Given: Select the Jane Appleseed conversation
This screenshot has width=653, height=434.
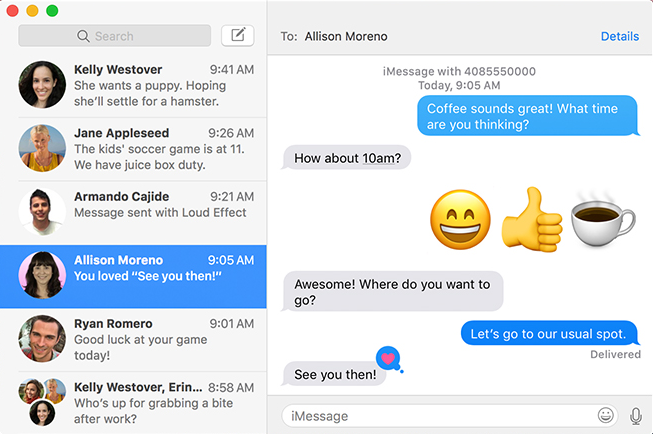Looking at the screenshot, I should 133,149.
